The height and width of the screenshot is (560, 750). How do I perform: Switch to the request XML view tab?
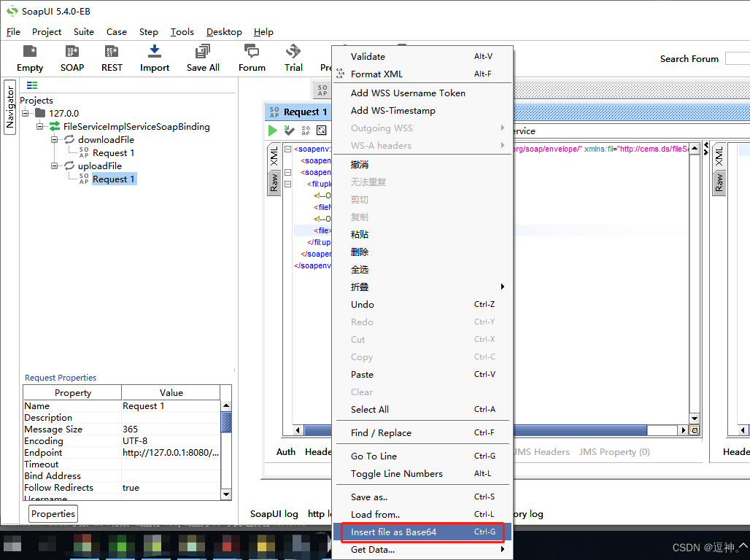pos(274,156)
